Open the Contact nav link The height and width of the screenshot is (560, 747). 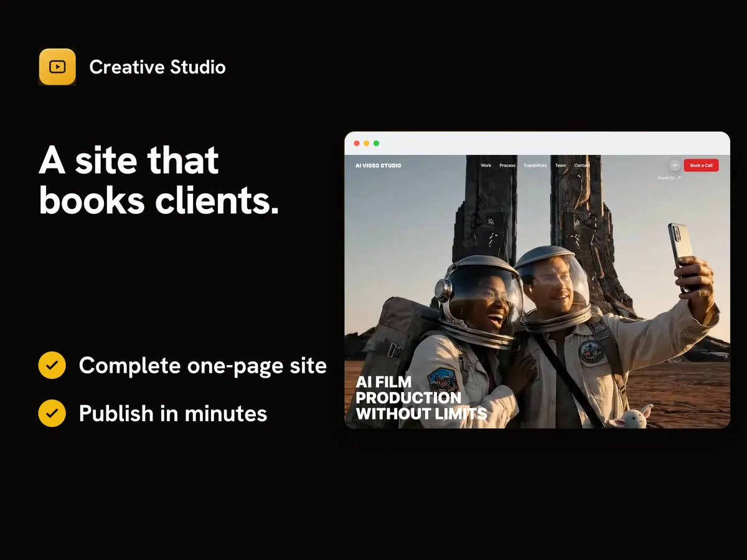(582, 166)
